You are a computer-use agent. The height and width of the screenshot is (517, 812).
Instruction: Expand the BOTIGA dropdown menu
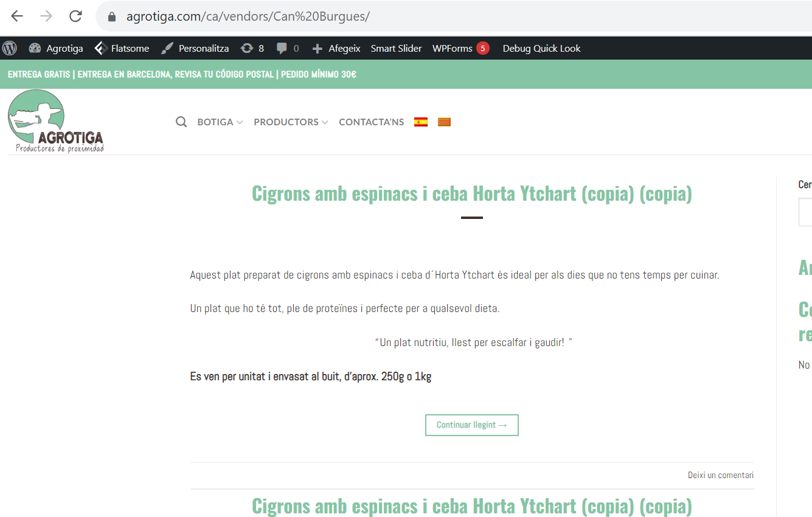220,122
